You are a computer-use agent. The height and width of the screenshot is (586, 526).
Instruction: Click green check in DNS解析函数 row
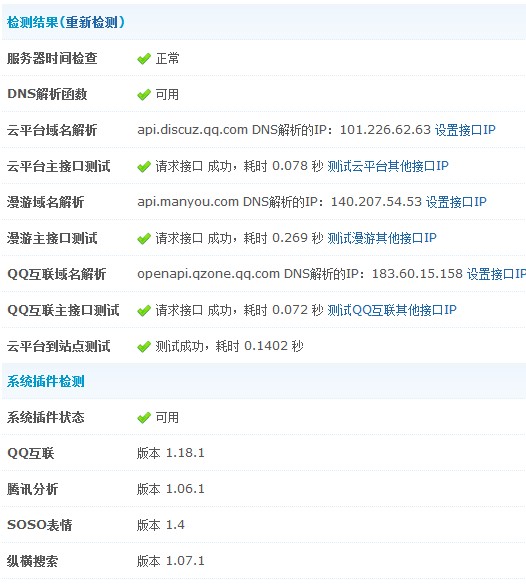click(x=144, y=95)
